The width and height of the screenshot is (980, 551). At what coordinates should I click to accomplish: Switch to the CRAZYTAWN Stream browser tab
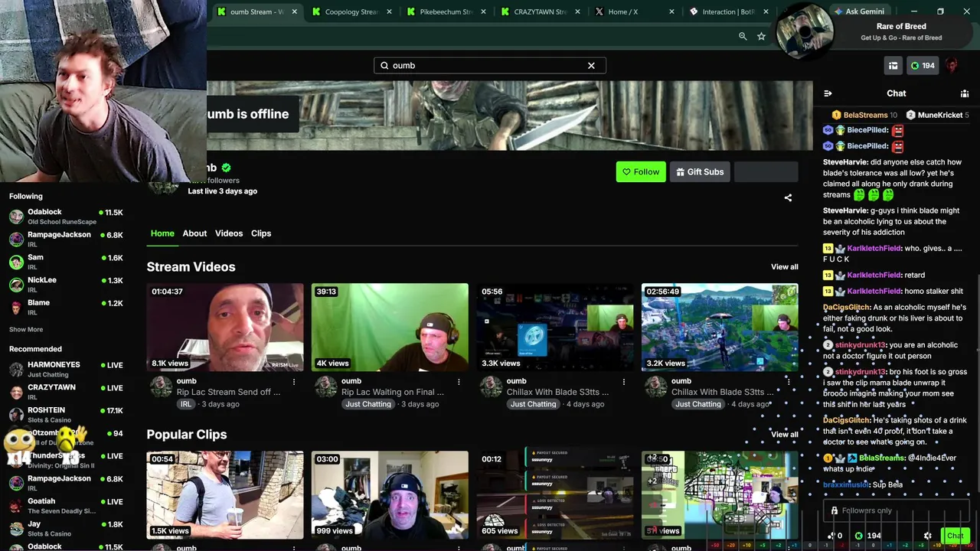click(541, 11)
